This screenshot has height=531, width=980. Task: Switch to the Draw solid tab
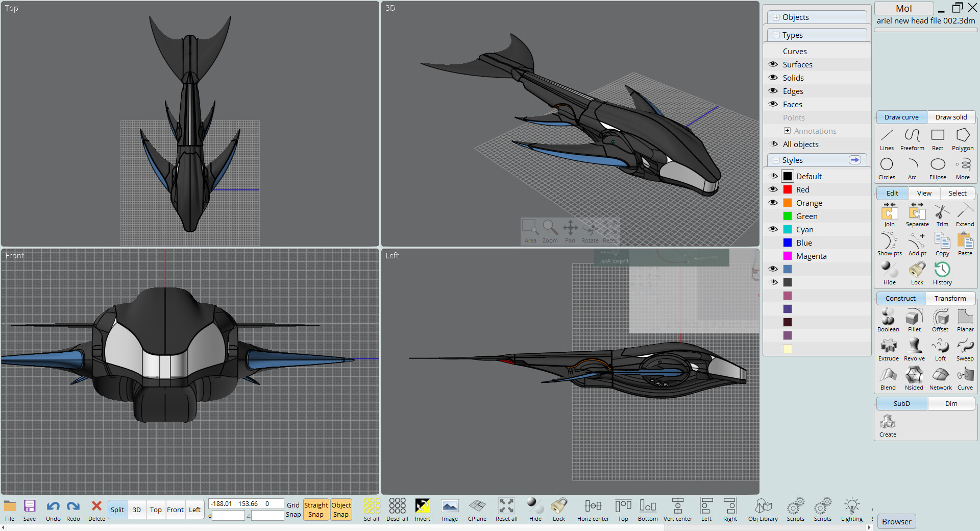click(950, 117)
